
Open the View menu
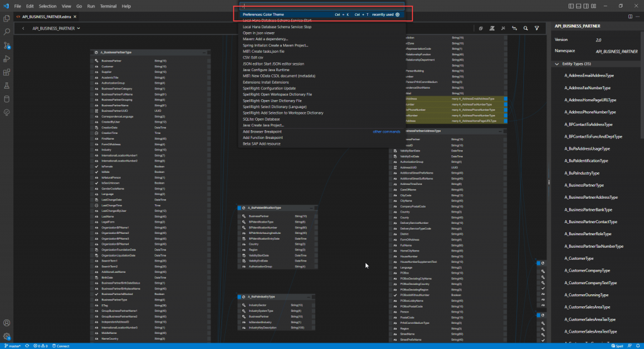pos(66,6)
